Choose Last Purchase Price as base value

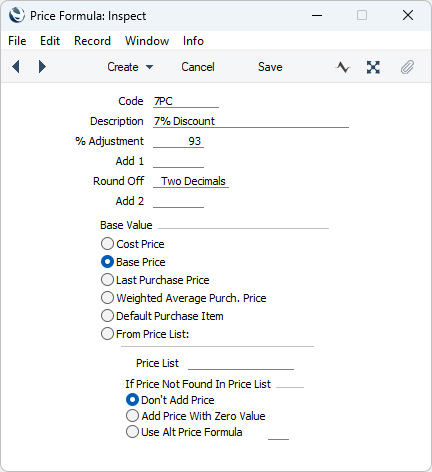click(x=107, y=280)
